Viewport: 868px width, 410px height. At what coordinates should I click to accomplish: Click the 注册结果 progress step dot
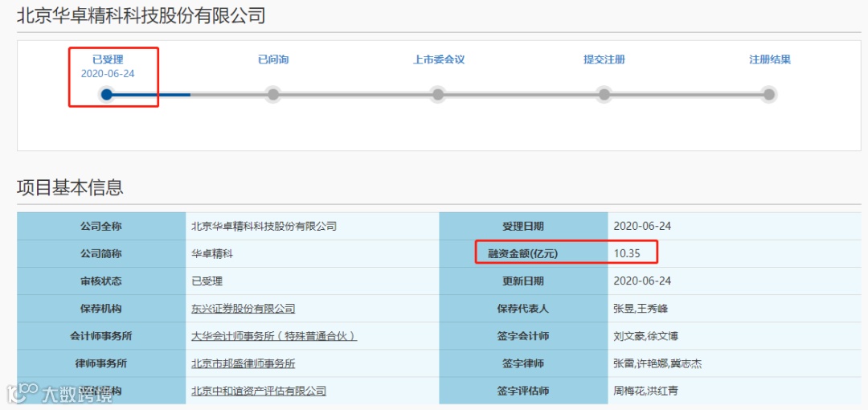tap(769, 95)
